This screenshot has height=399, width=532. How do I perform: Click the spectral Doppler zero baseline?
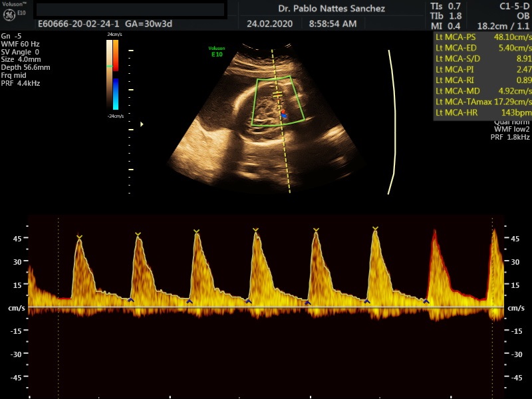click(x=266, y=307)
